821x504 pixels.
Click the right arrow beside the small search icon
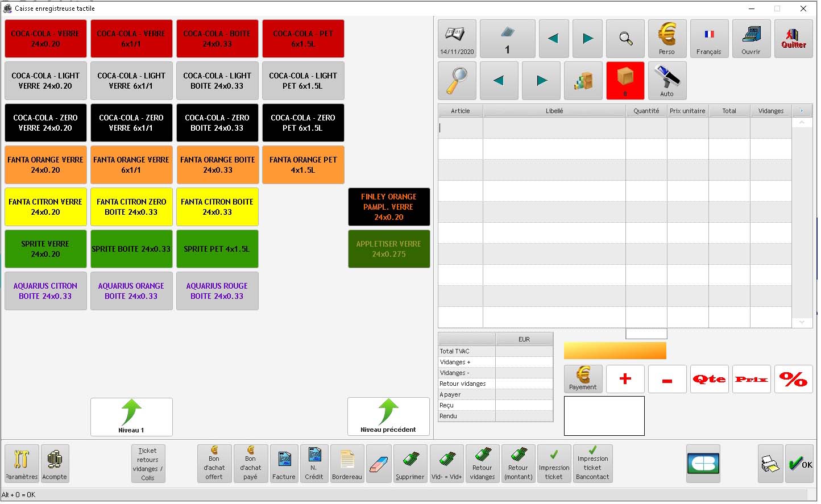tap(587, 39)
